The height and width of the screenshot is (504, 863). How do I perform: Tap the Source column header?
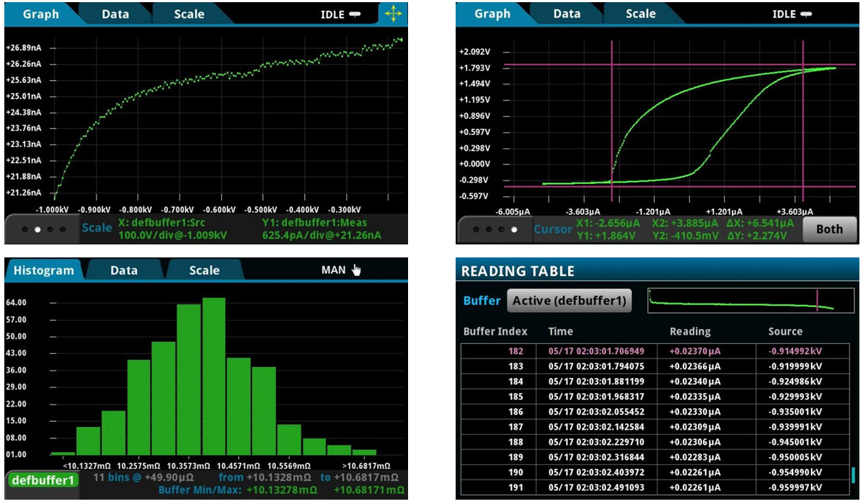785,332
